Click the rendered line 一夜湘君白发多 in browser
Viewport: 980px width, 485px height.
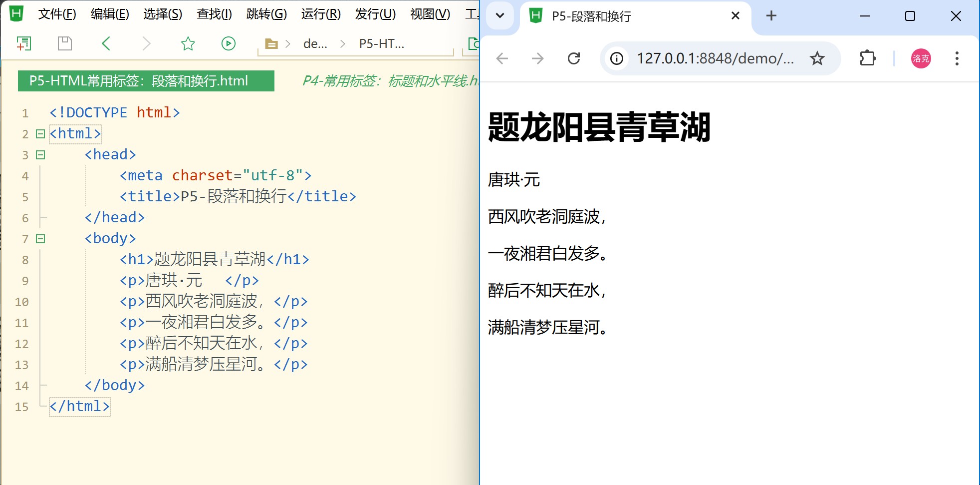(x=547, y=254)
